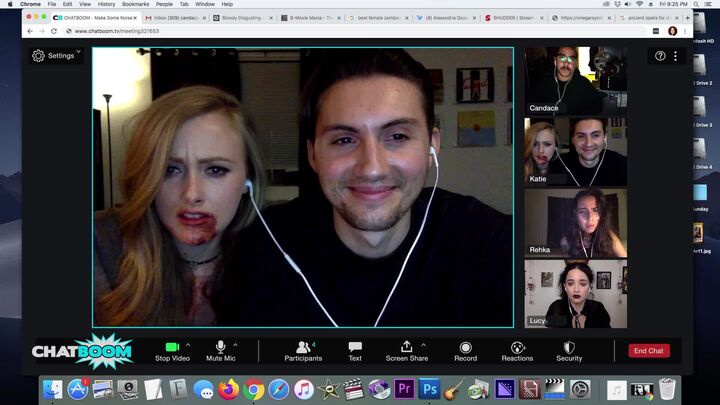The image size is (720, 405).
Task: Mute the microphone
Action: (x=221, y=347)
